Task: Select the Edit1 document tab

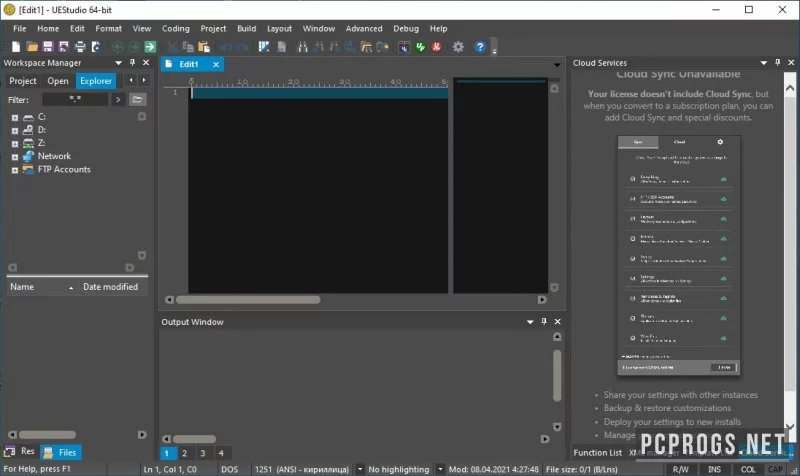Action: click(x=188, y=64)
